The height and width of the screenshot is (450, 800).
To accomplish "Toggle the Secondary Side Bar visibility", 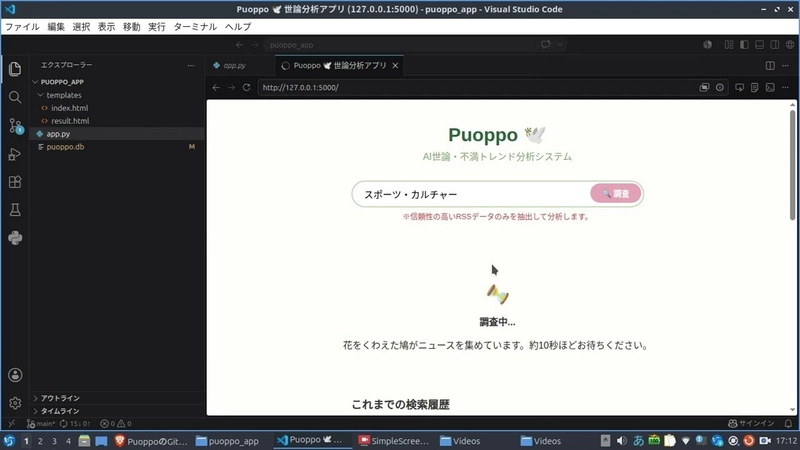I will [x=774, y=44].
